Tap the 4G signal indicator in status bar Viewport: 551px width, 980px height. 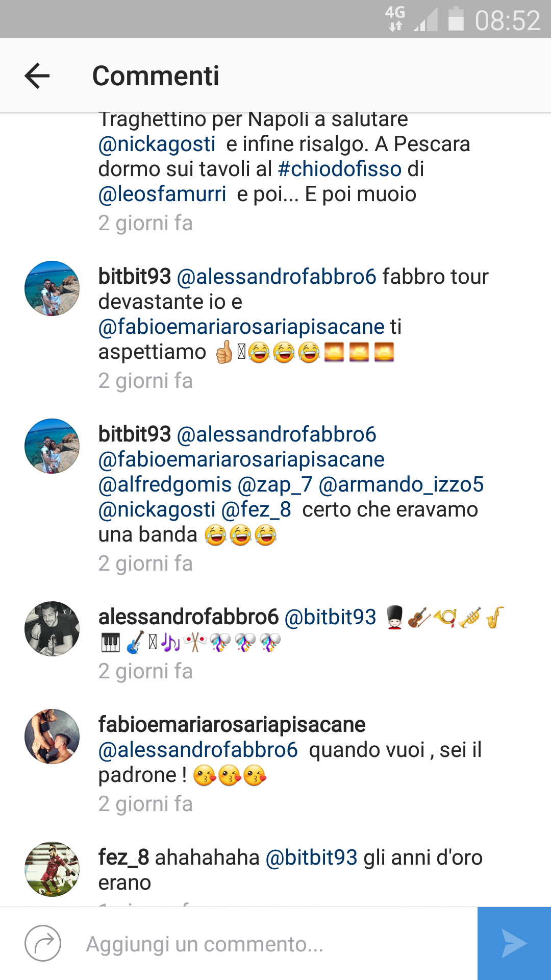(395, 19)
